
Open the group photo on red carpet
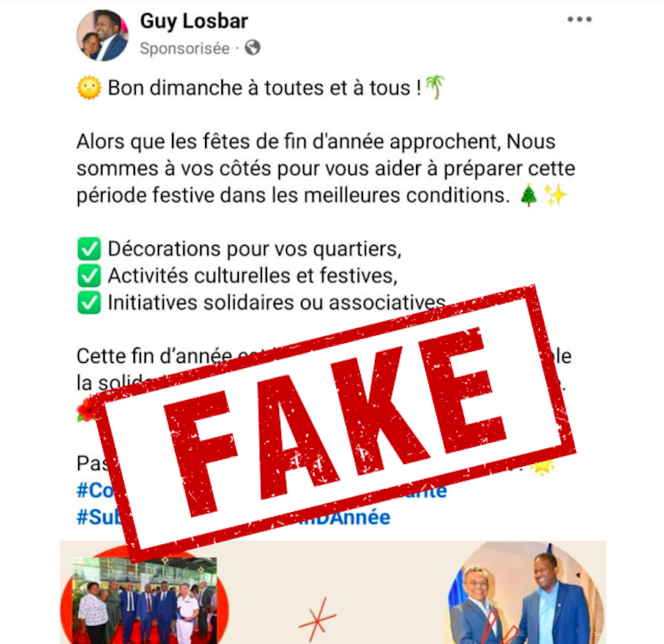pos(145,600)
